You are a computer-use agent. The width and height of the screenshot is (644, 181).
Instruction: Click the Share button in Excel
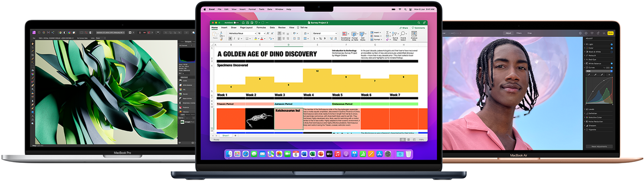[x=404, y=28]
